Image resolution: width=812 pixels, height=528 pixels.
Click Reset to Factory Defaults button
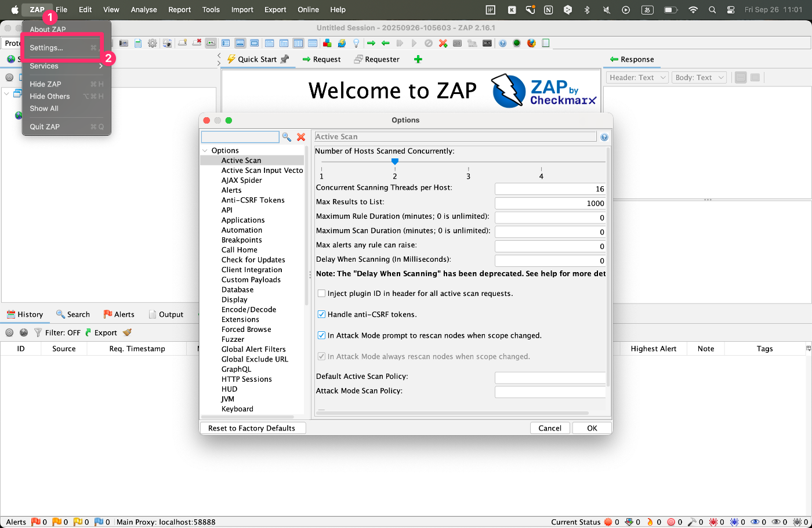(x=252, y=428)
